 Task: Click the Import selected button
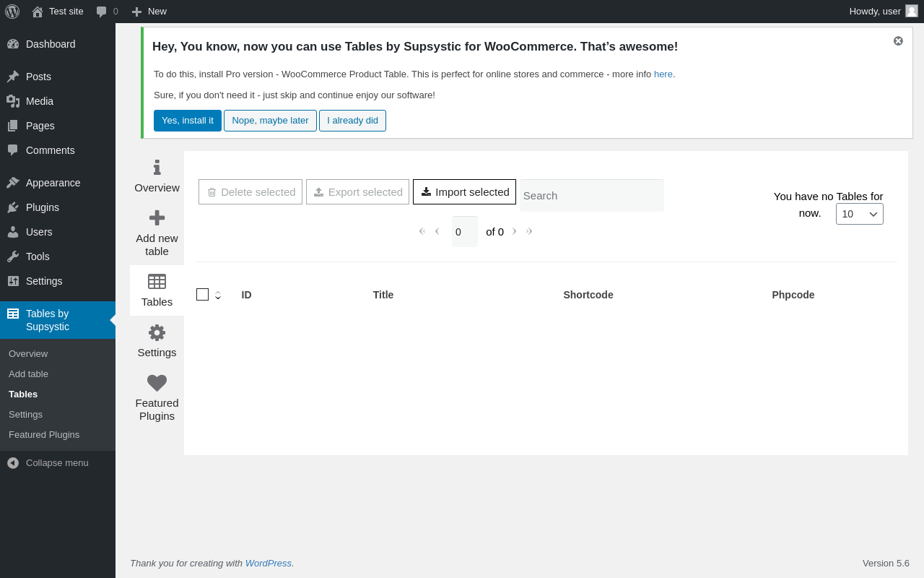pos(464,192)
